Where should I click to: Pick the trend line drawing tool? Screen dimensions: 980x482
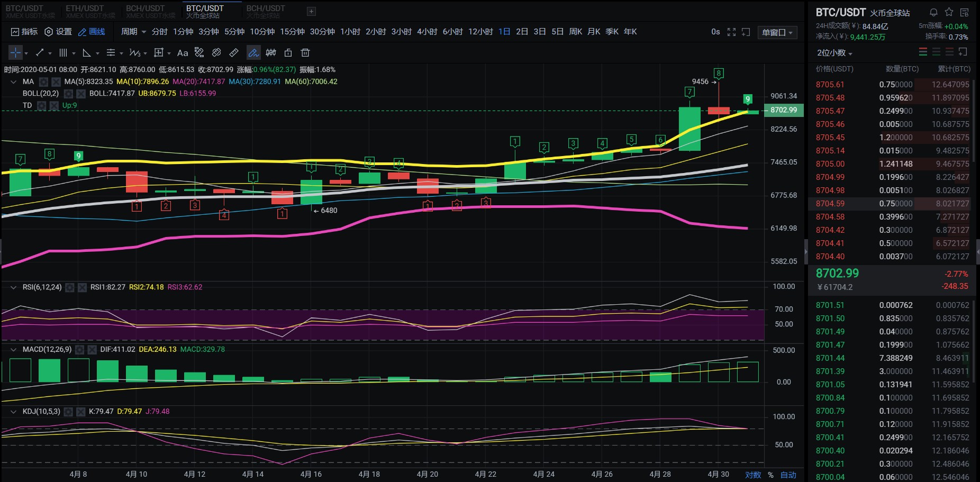pos(40,52)
